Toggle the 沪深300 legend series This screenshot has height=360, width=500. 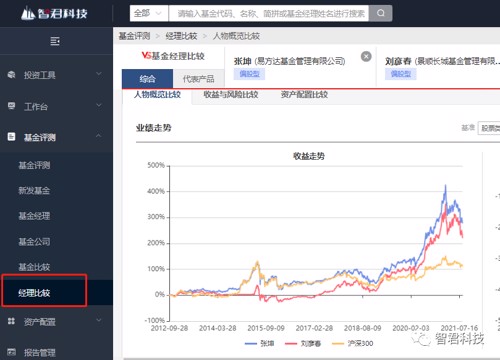[353, 343]
